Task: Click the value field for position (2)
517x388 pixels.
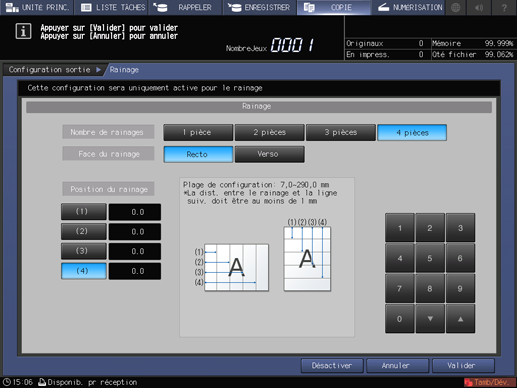Action: (x=135, y=232)
